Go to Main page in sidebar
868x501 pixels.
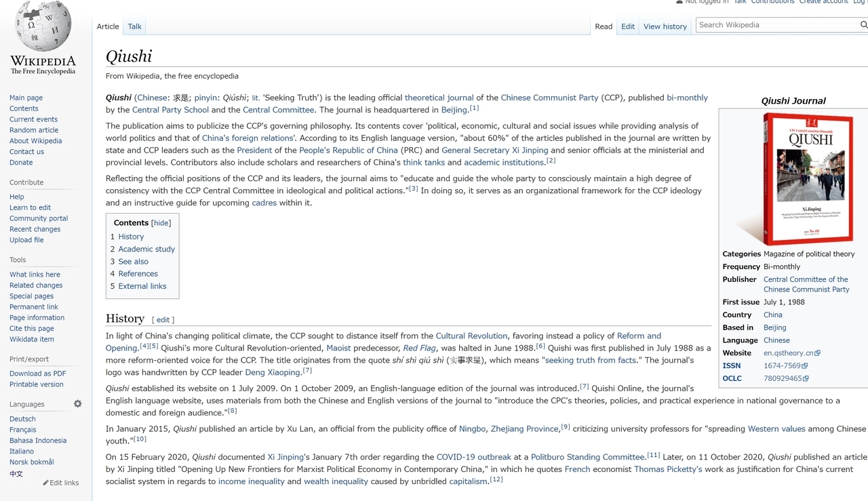click(x=26, y=98)
